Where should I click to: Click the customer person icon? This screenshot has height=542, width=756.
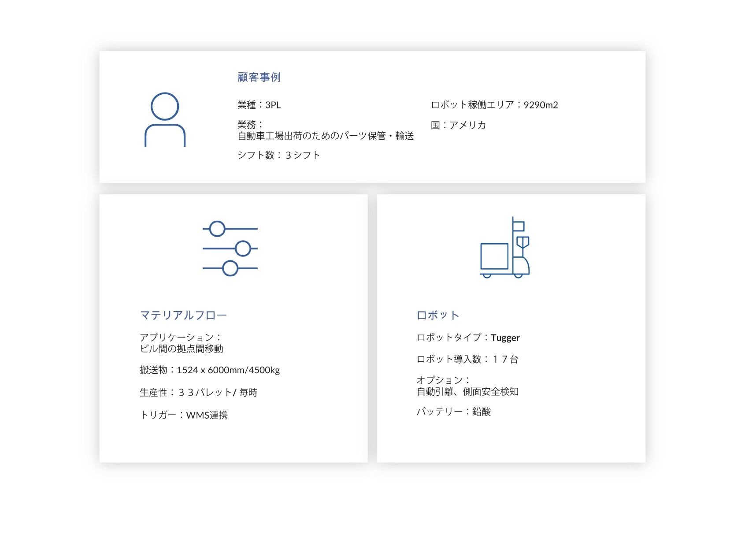[x=165, y=119]
